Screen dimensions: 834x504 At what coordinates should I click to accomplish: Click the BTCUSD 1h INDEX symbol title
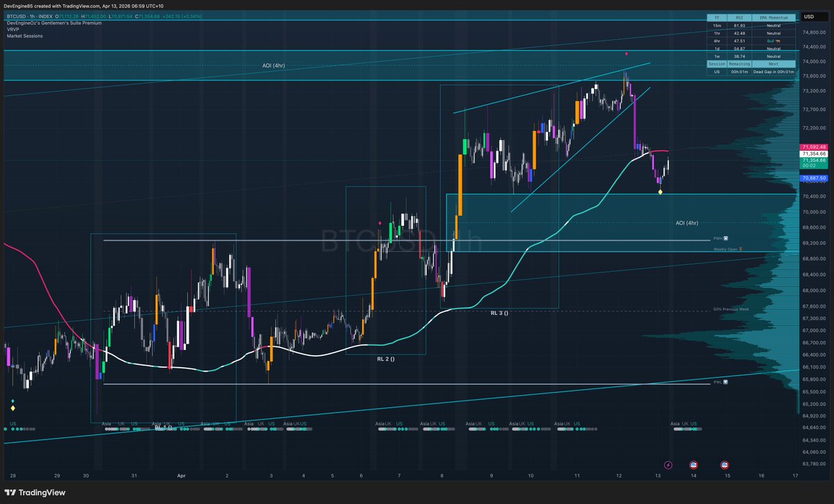[29, 17]
